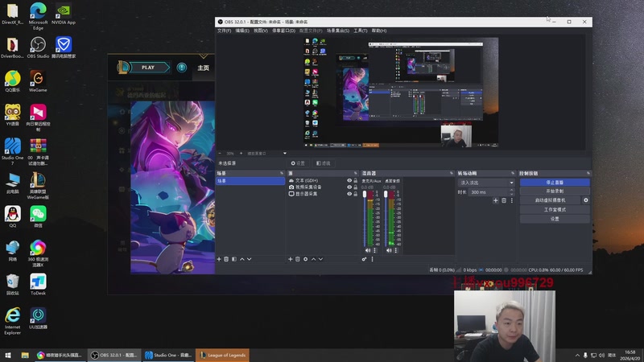The image size is (644, 362).
Task: Delete the selected scene with trash icon
Action: tap(226, 259)
